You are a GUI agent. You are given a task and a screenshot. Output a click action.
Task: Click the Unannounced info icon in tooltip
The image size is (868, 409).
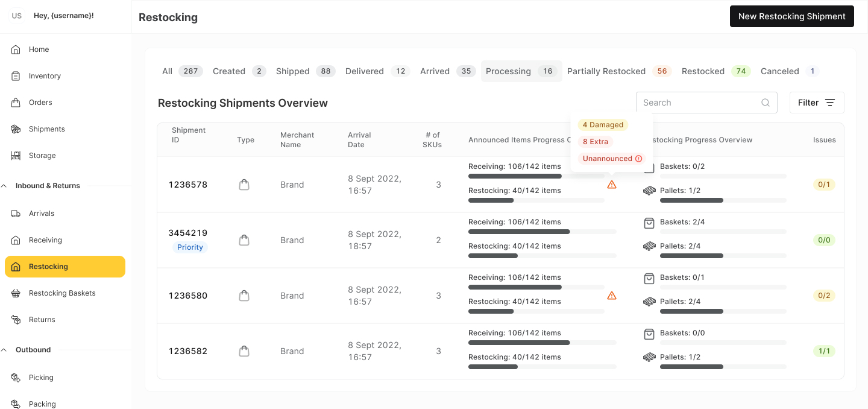coord(638,159)
